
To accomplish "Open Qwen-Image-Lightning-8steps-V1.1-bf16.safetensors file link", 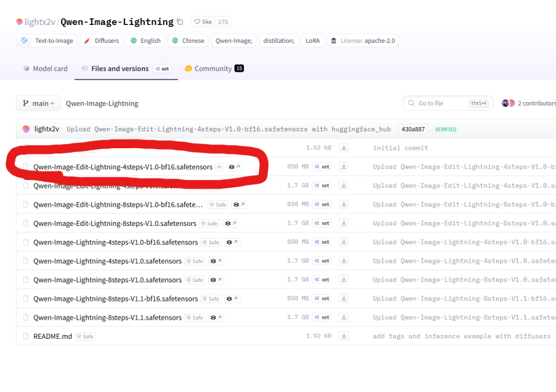I will coord(116,299).
